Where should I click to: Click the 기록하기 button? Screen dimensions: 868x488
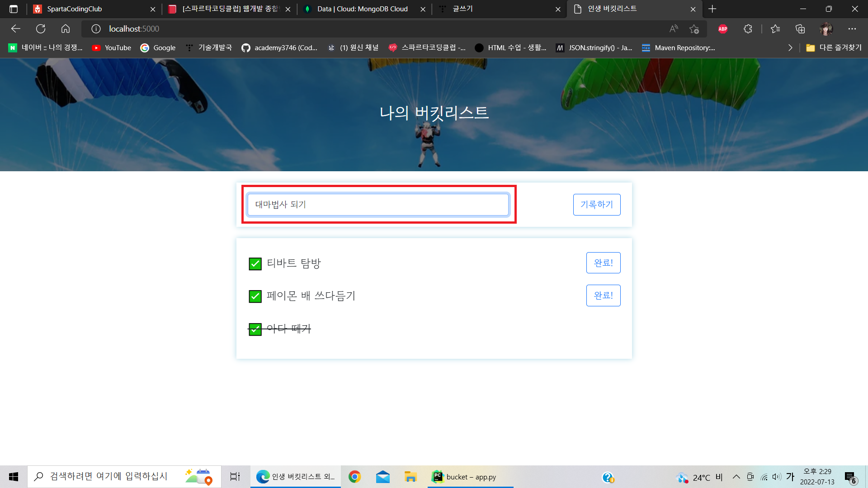coord(596,205)
